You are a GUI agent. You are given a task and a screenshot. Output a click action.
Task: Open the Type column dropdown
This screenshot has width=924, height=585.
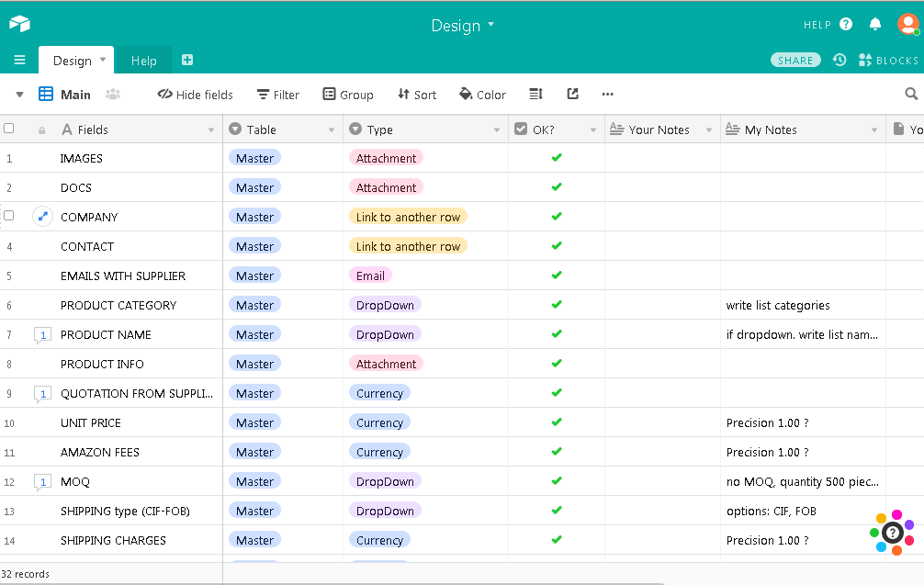496,129
